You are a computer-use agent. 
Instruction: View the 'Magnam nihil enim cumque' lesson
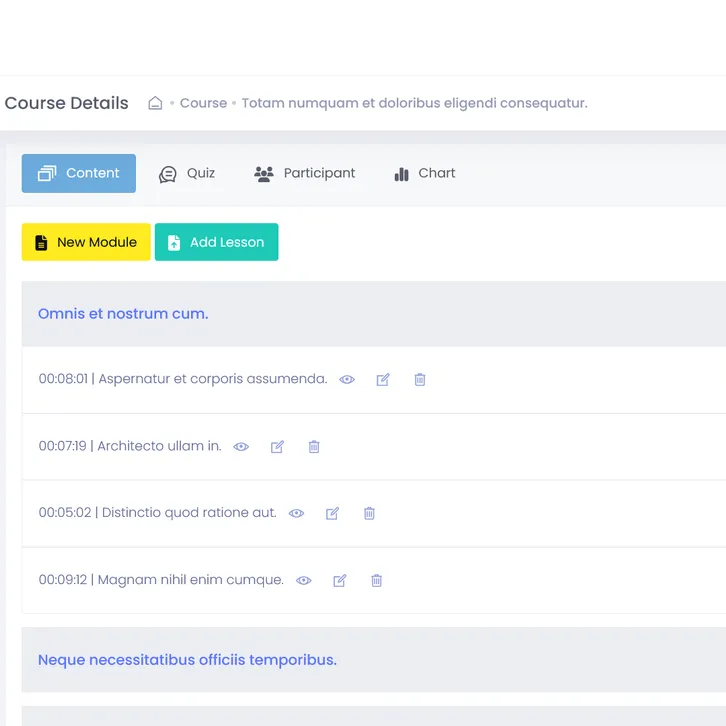pyautogui.click(x=304, y=580)
